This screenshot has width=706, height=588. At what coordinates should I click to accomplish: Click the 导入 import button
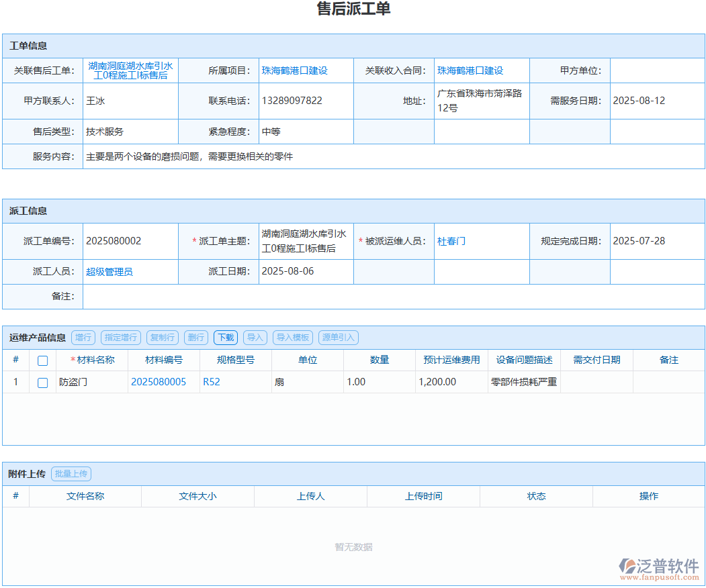click(255, 338)
